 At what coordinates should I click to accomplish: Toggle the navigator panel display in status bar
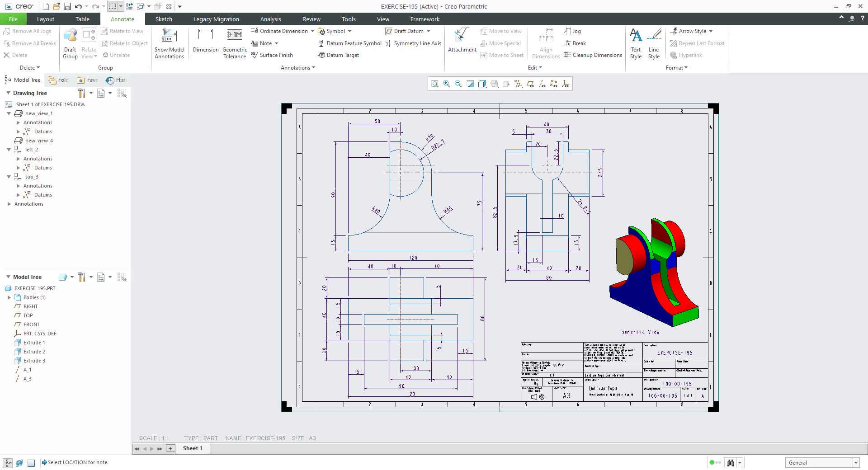click(x=8, y=463)
